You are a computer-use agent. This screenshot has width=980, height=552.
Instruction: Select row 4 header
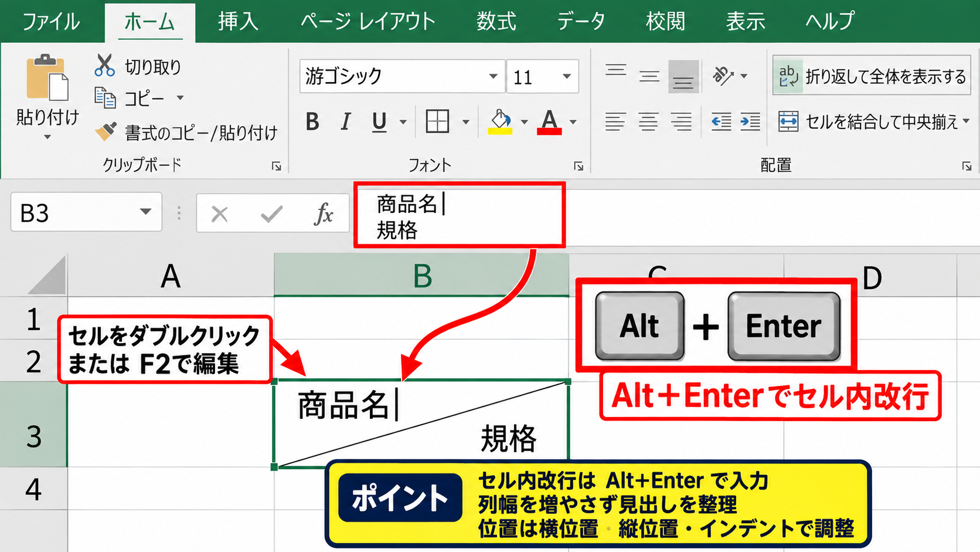point(33,489)
